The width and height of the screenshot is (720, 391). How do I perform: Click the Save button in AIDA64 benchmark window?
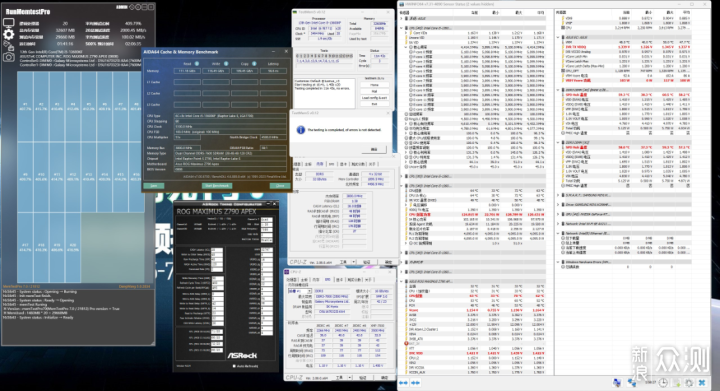(x=154, y=186)
